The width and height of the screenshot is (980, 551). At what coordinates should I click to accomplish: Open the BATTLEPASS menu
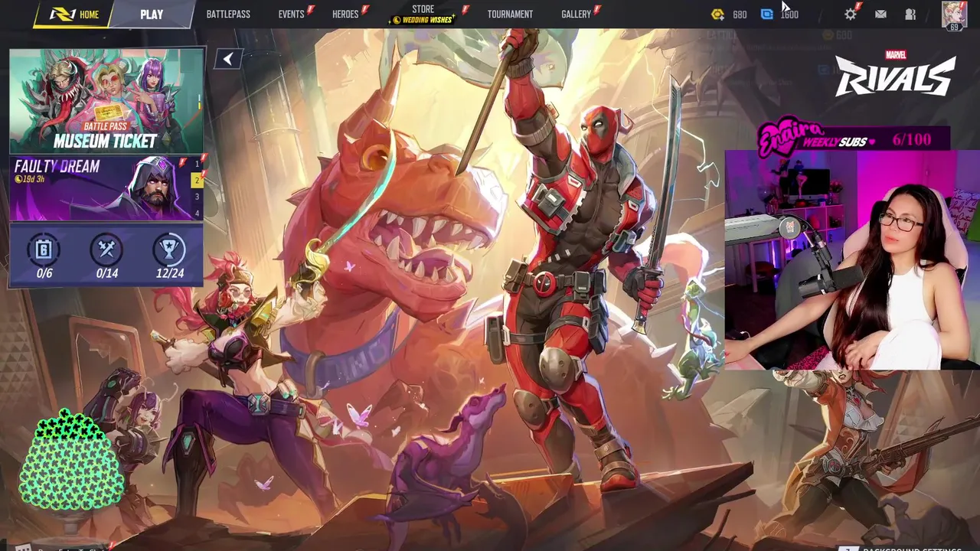coord(228,15)
